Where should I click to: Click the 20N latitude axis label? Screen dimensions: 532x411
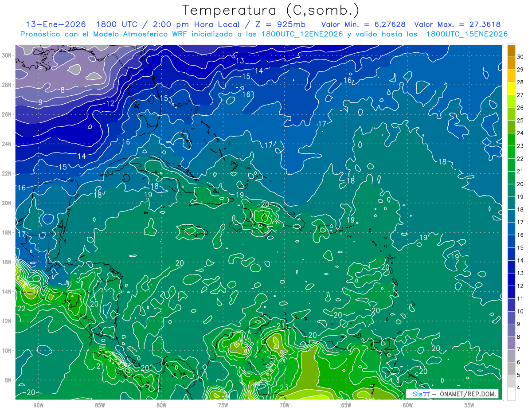[7, 203]
